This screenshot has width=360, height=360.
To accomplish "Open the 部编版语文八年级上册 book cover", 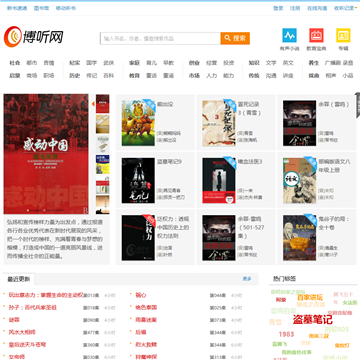I will pyautogui.click(x=300, y=180).
